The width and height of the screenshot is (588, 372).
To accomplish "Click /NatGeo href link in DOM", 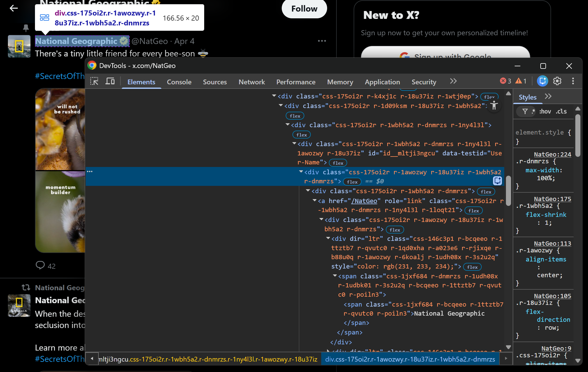I will click(x=364, y=201).
